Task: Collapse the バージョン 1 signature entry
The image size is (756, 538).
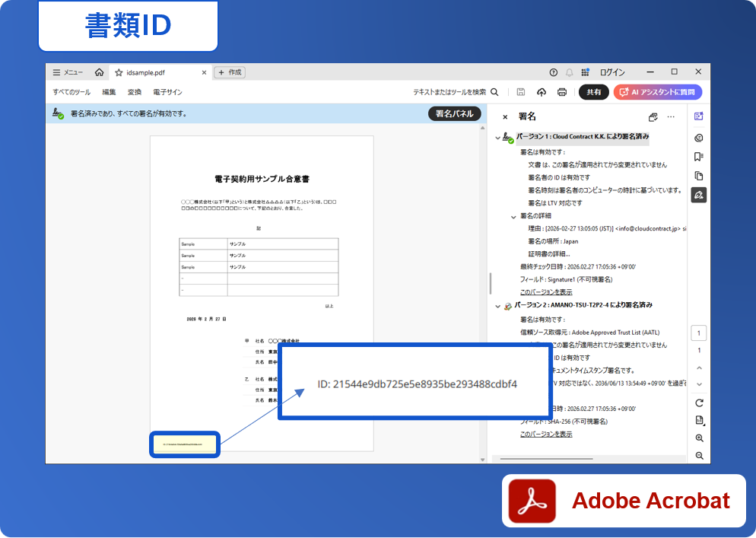Action: point(498,138)
